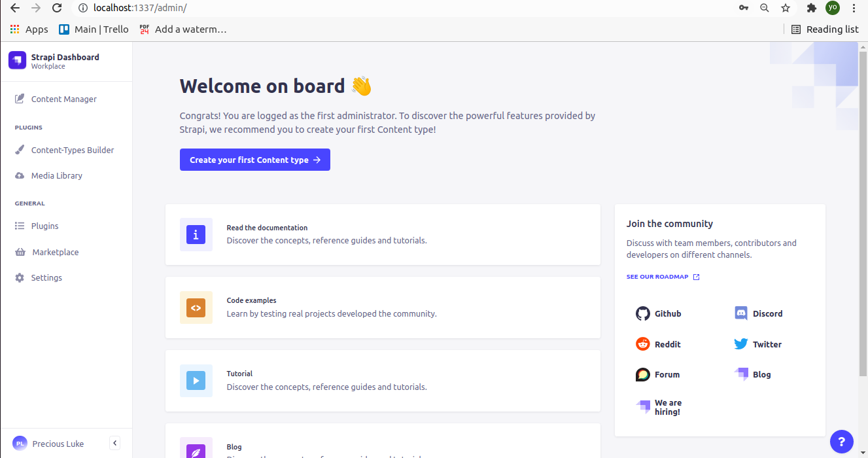
Task: Open the help question mark button
Action: [842, 441]
